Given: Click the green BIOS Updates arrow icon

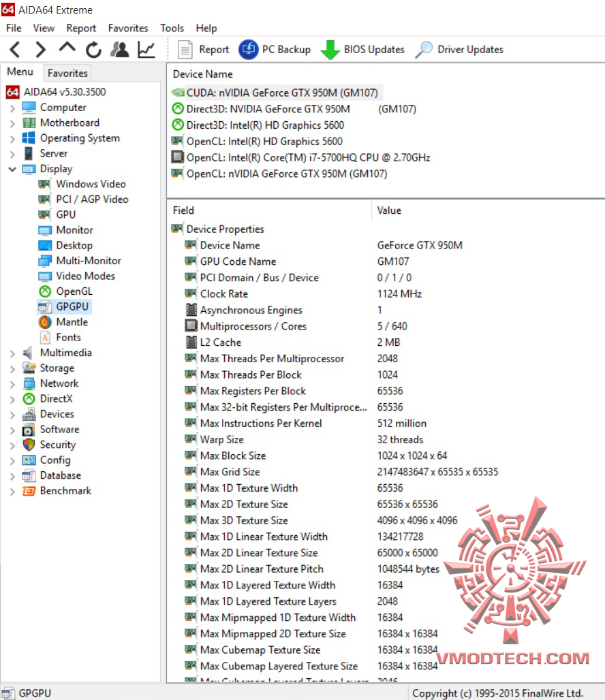Looking at the screenshot, I should (x=330, y=50).
